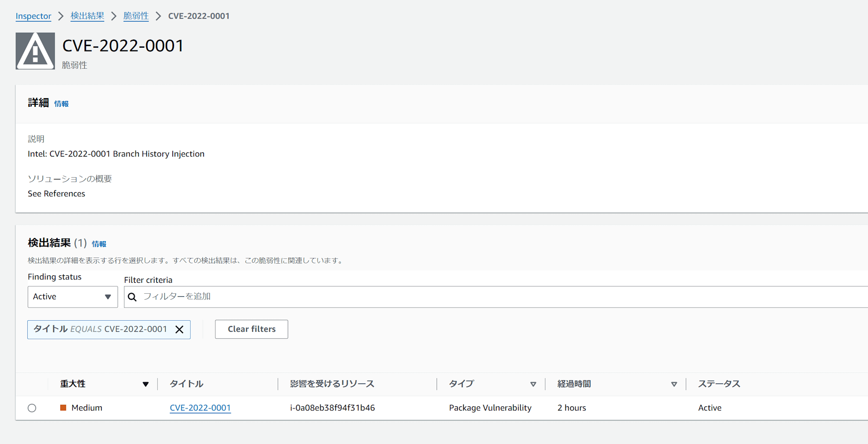Click the 影響を受けるリソース column header
The width and height of the screenshot is (868, 444).
pyautogui.click(x=332, y=384)
